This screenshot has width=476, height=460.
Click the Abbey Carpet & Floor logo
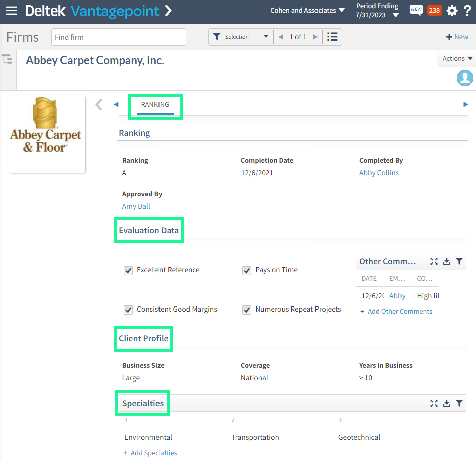46,134
